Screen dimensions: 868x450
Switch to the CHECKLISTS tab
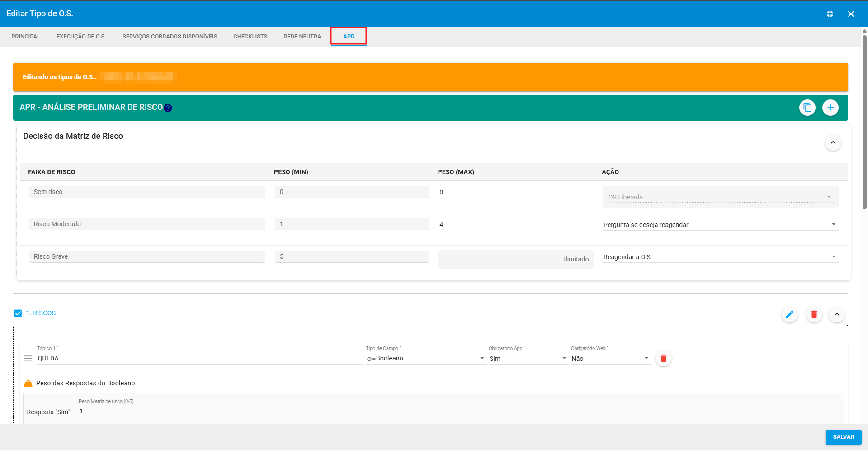[250, 37]
